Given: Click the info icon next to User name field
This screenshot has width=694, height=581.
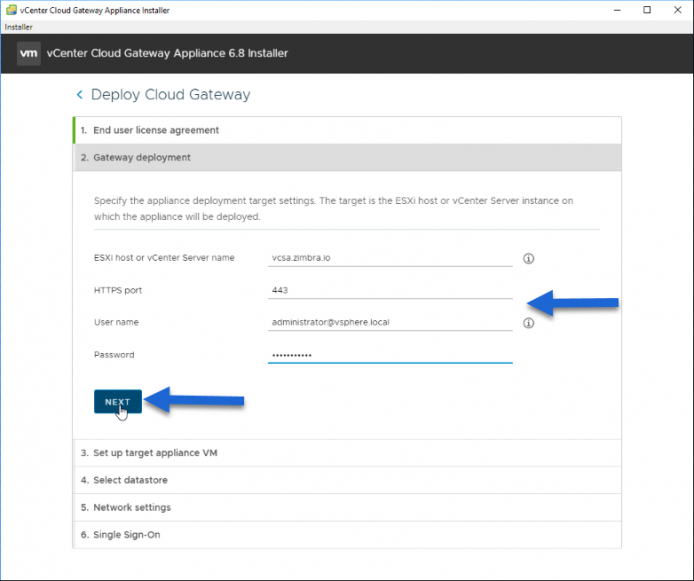Looking at the screenshot, I should click(528, 323).
